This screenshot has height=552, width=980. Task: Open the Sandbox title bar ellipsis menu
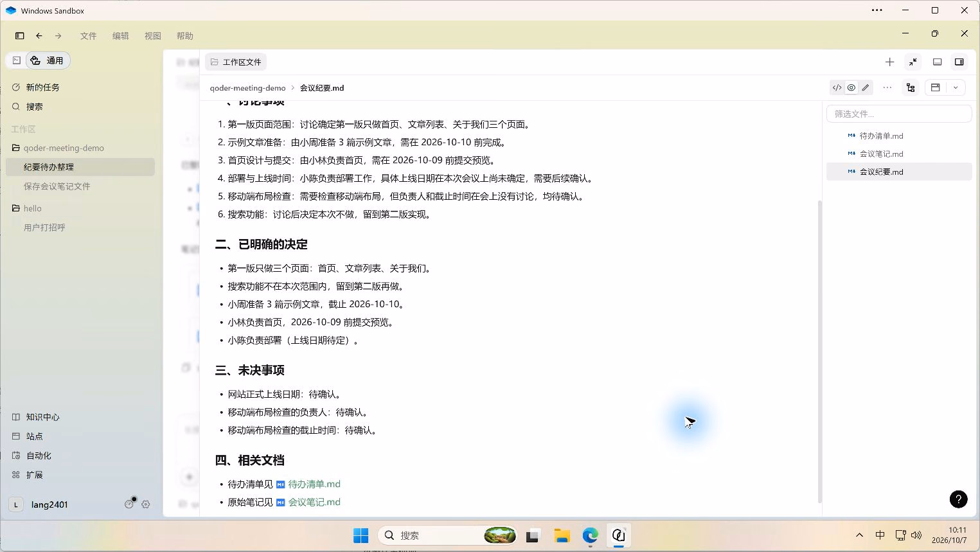coord(877,10)
